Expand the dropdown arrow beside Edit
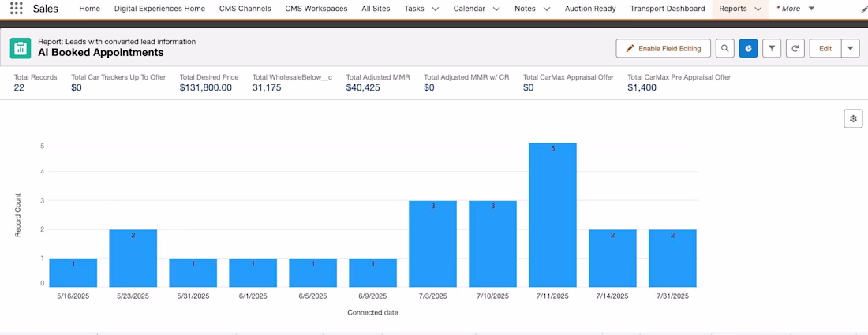This screenshot has width=868, height=335. pos(850,49)
